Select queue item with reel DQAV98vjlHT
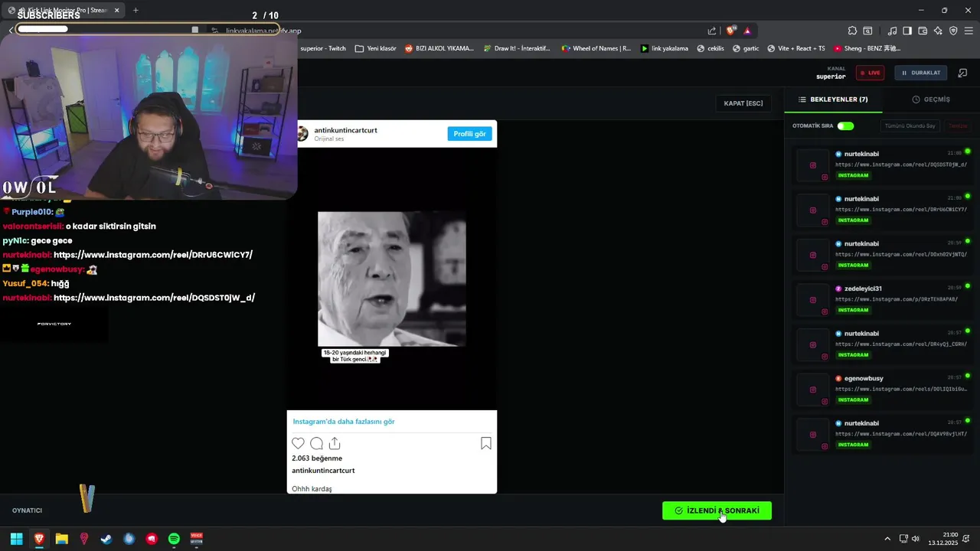This screenshot has height=551, width=980. pos(884,434)
